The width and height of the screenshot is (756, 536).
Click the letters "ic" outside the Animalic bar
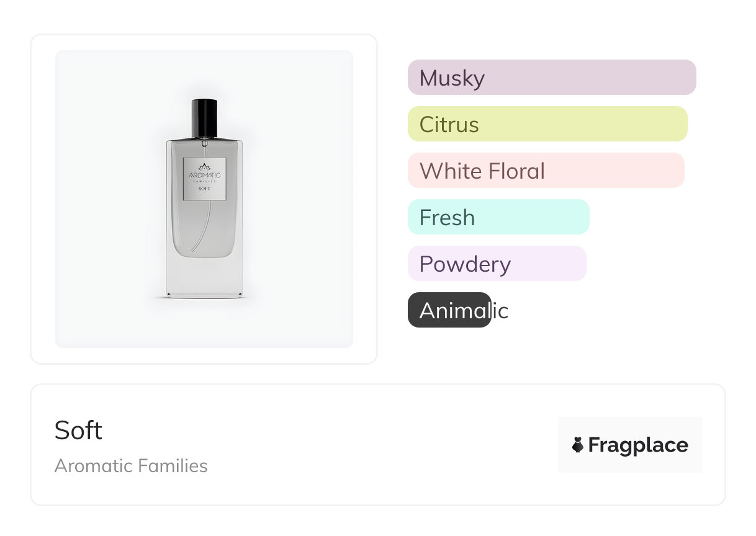click(500, 310)
